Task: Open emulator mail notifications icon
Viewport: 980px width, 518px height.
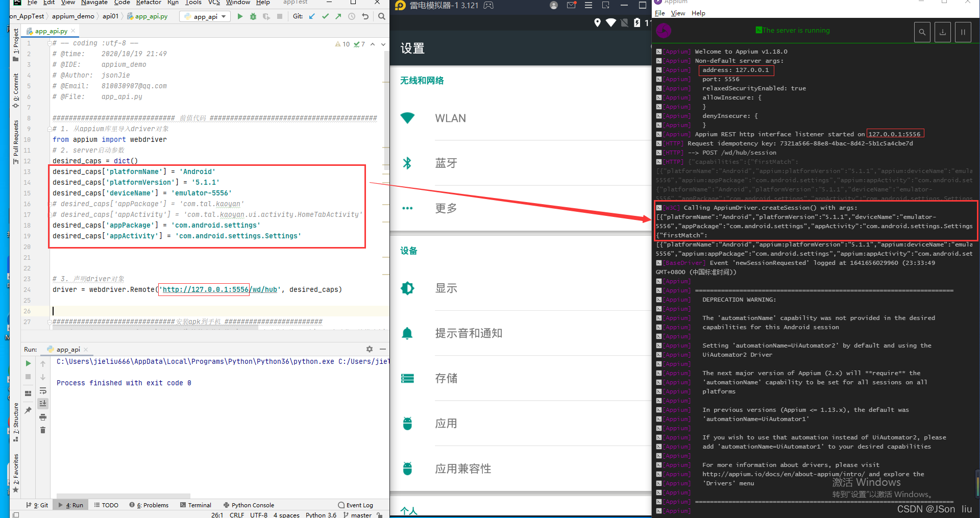Action: (x=571, y=5)
